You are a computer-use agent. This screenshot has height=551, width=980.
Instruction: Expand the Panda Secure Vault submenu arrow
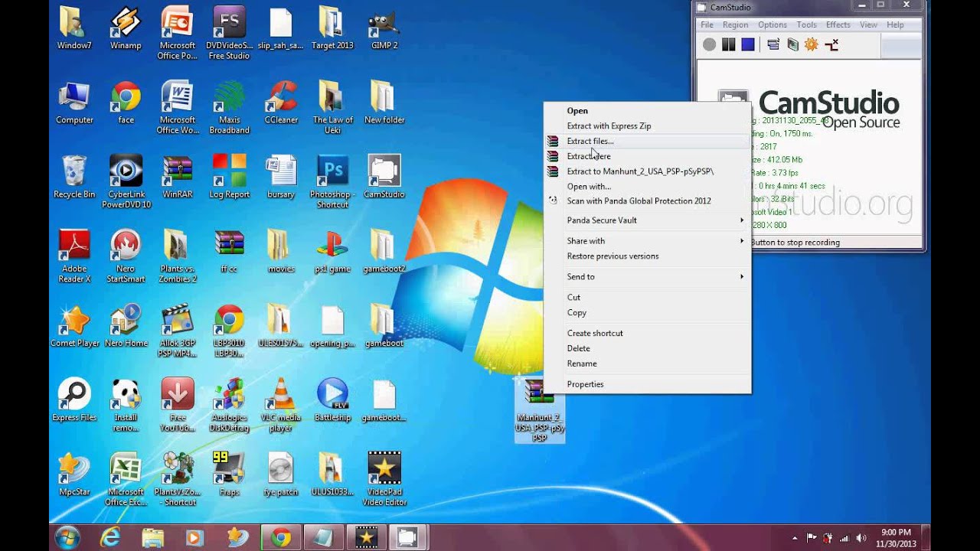click(x=741, y=220)
